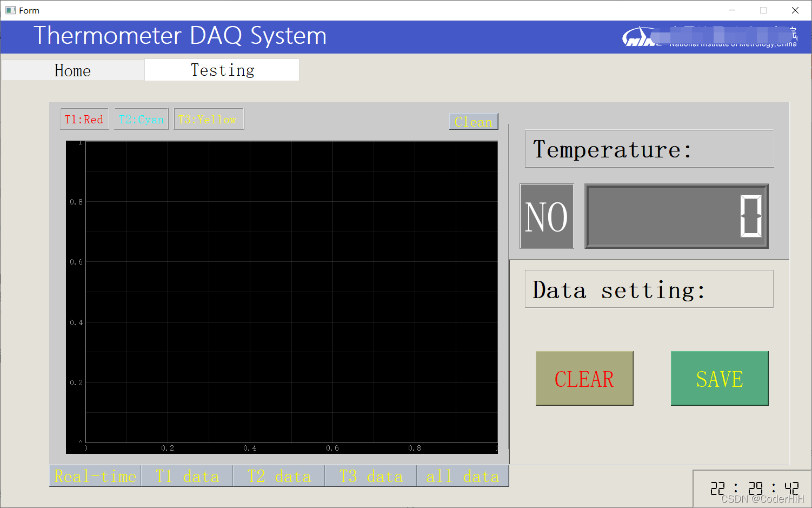Click the red CLEAR button
This screenshot has height=508, width=812.
(584, 379)
